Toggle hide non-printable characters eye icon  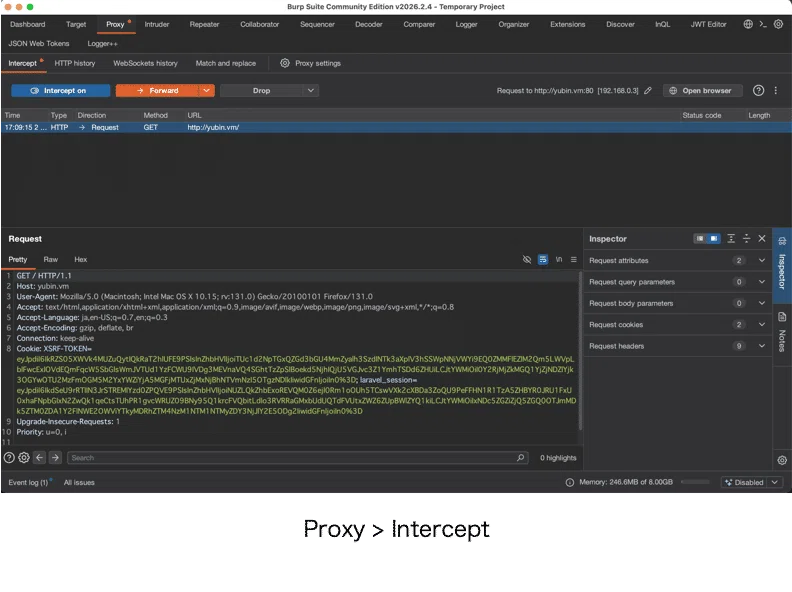pyautogui.click(x=527, y=259)
